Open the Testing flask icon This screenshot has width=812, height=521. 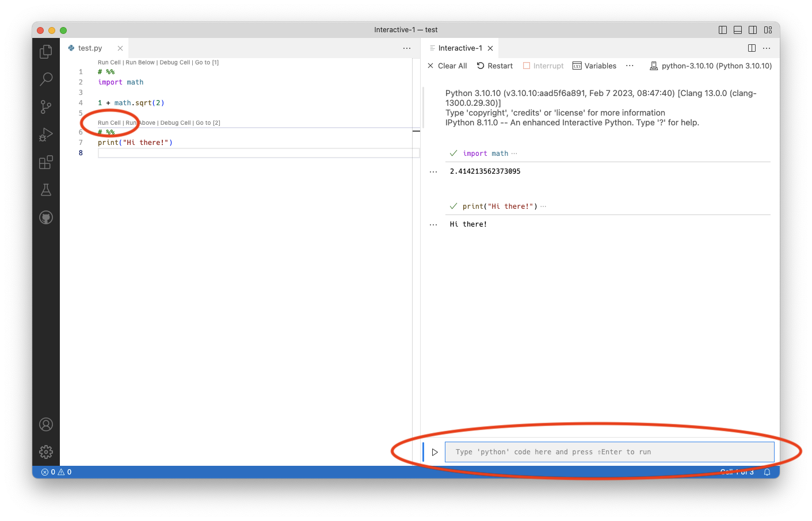[46, 190]
